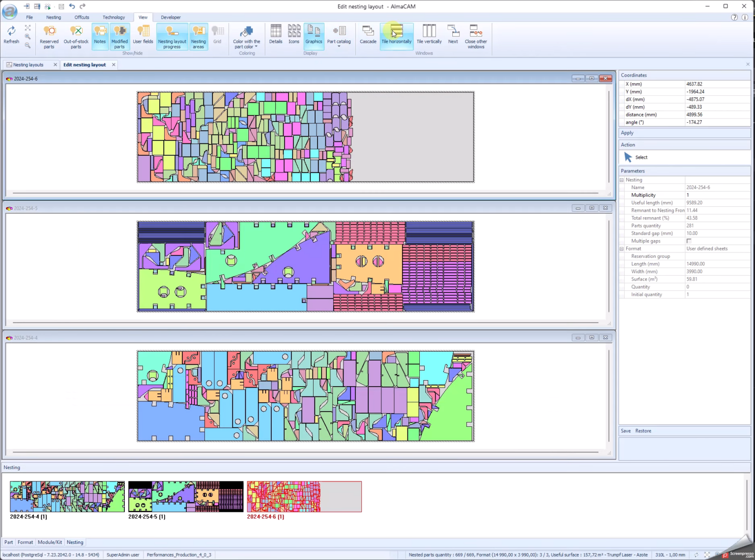Select the Reserved parts icon
755x560 pixels.
coord(49,34)
